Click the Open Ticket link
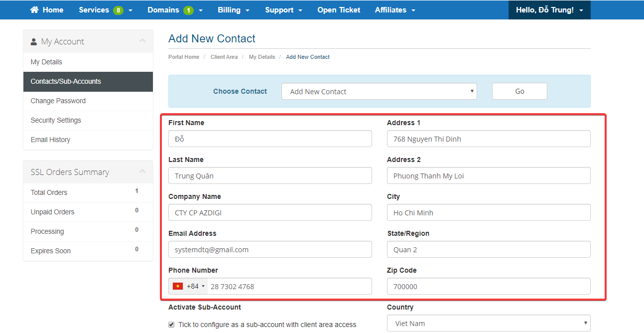644x333 pixels. point(339,10)
